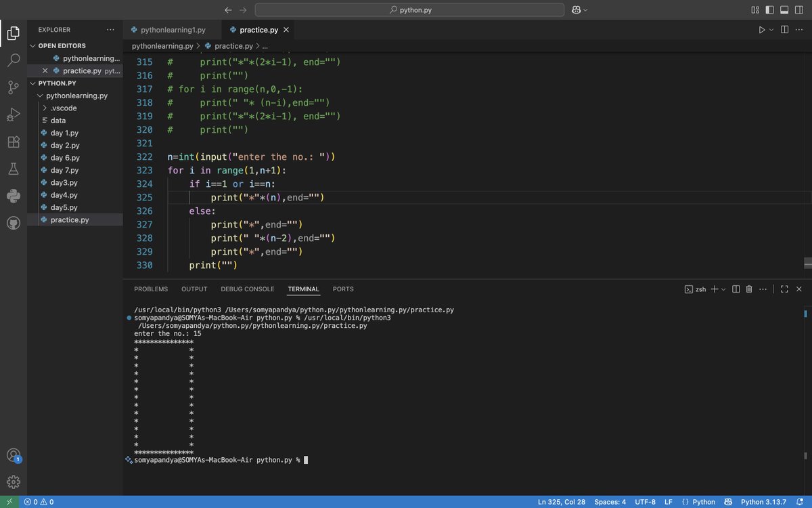812x508 pixels.
Task: Change file encoding via UTF-8
Action: (x=645, y=502)
